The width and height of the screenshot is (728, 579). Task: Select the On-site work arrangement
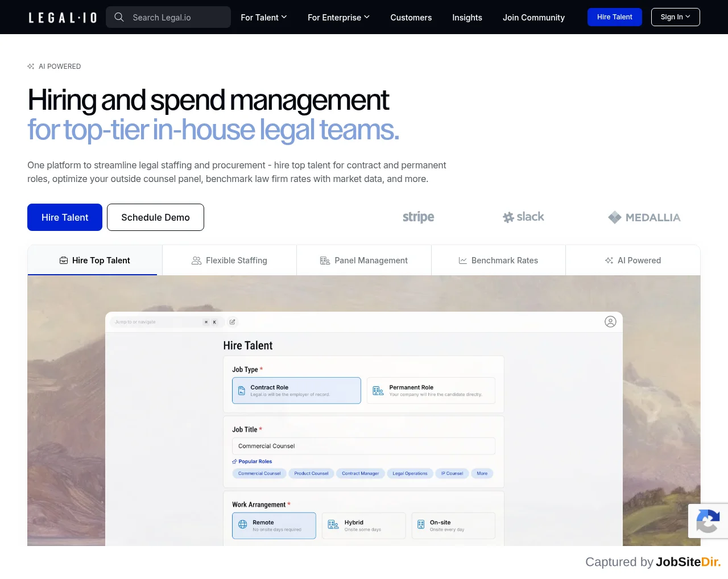(453, 526)
